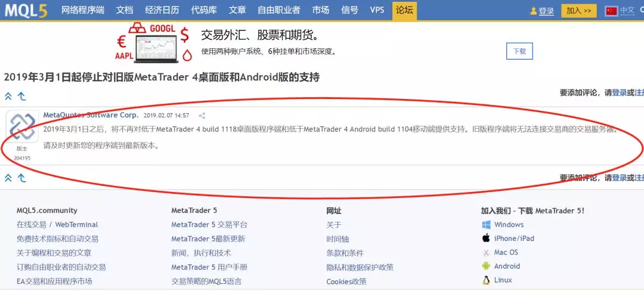Open MetaQuotes Software Corp. avatar

coord(22,126)
